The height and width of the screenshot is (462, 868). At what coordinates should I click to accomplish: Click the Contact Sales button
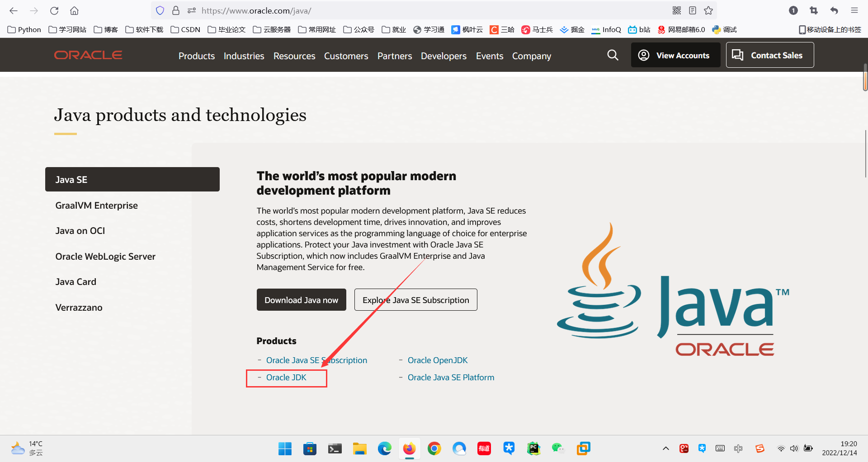[770, 55]
